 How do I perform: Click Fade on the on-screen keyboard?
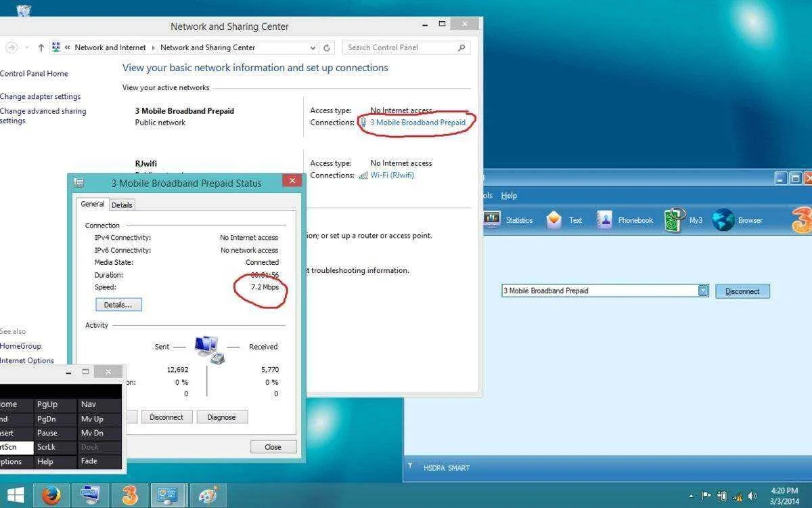(x=99, y=461)
